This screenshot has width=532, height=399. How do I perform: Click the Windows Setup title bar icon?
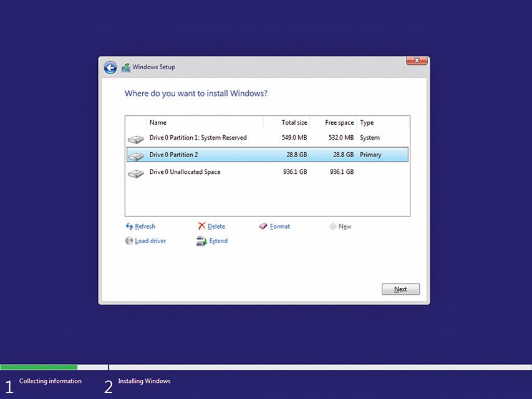click(x=126, y=67)
